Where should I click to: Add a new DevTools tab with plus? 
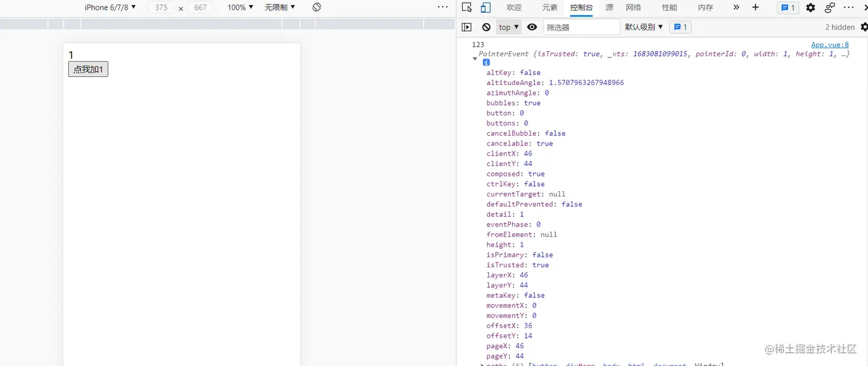[755, 7]
